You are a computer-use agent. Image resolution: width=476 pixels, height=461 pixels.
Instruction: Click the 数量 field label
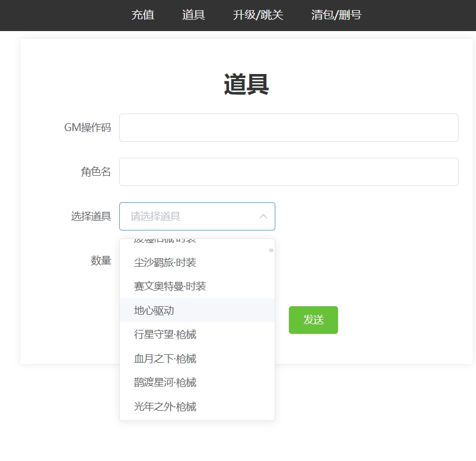point(101,260)
